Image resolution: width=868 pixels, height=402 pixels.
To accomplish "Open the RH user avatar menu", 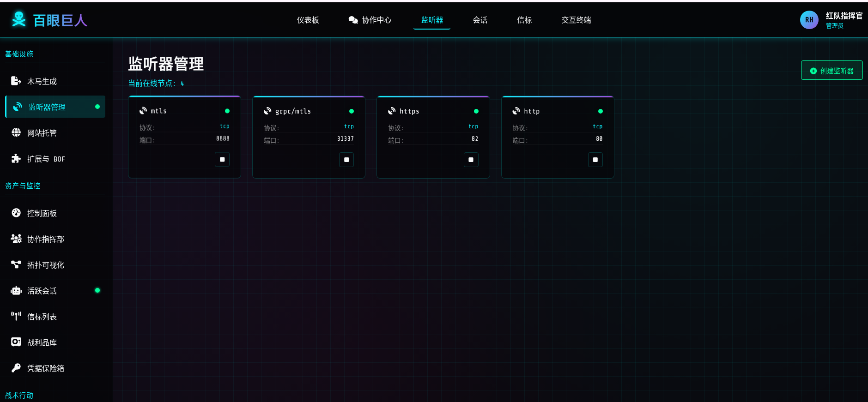I will [809, 20].
